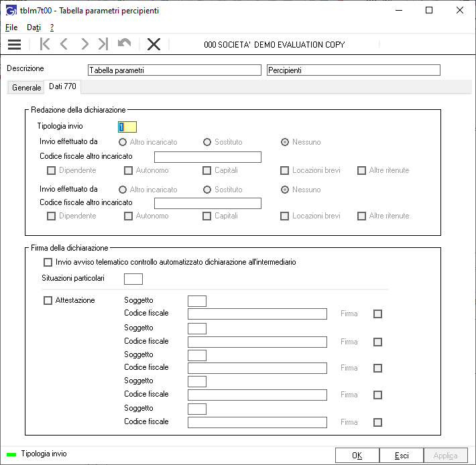Click the application logo in title bar
This screenshot has height=465, width=476.
(11, 11)
